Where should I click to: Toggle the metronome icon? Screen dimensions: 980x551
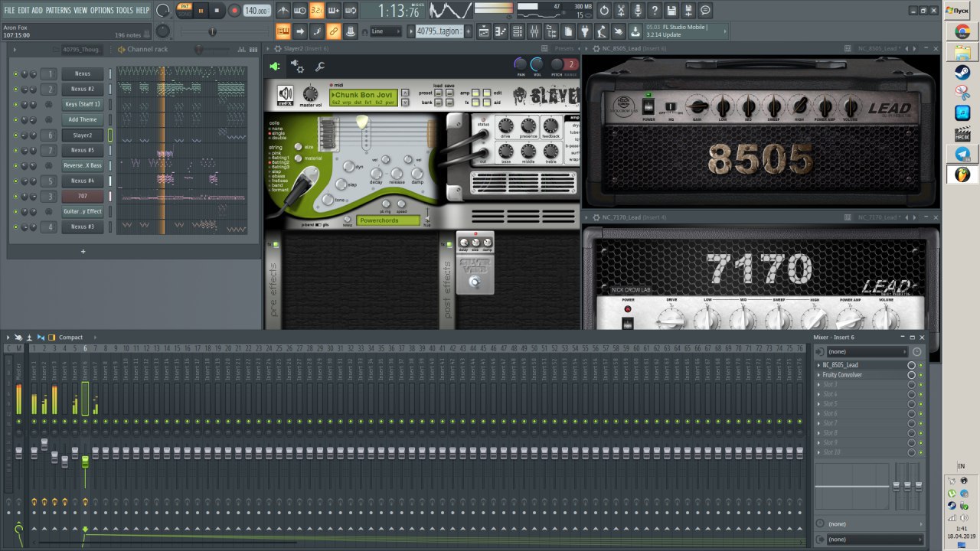[283, 11]
